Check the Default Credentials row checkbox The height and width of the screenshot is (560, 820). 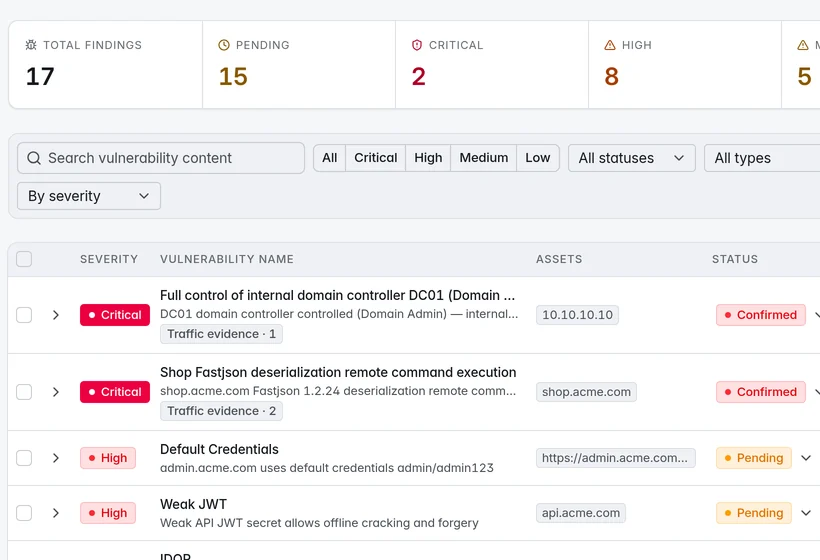pyautogui.click(x=24, y=458)
